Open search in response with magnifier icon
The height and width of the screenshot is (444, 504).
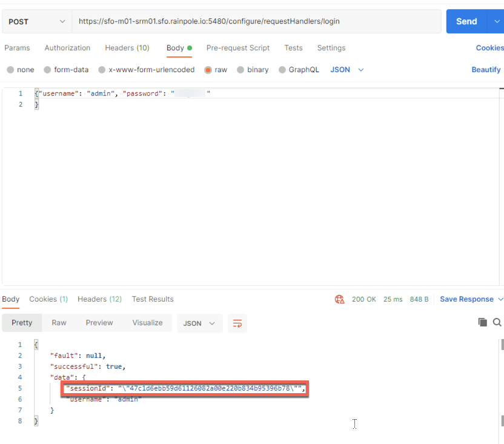(x=497, y=322)
